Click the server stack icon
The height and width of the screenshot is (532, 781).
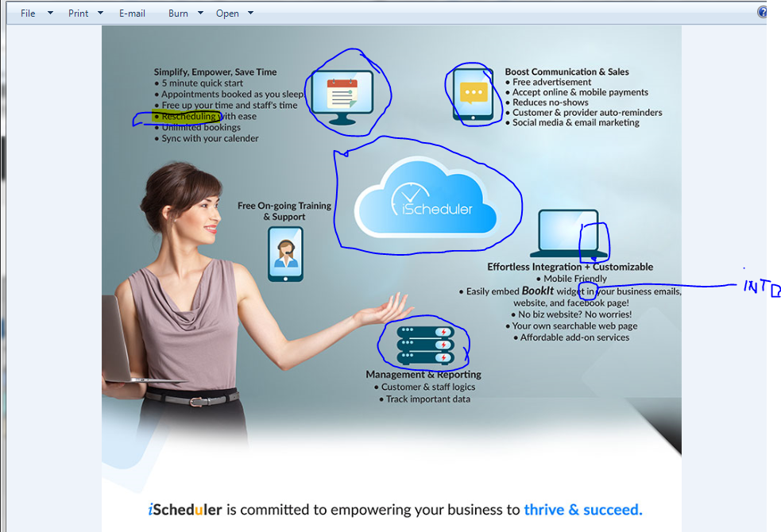point(425,345)
